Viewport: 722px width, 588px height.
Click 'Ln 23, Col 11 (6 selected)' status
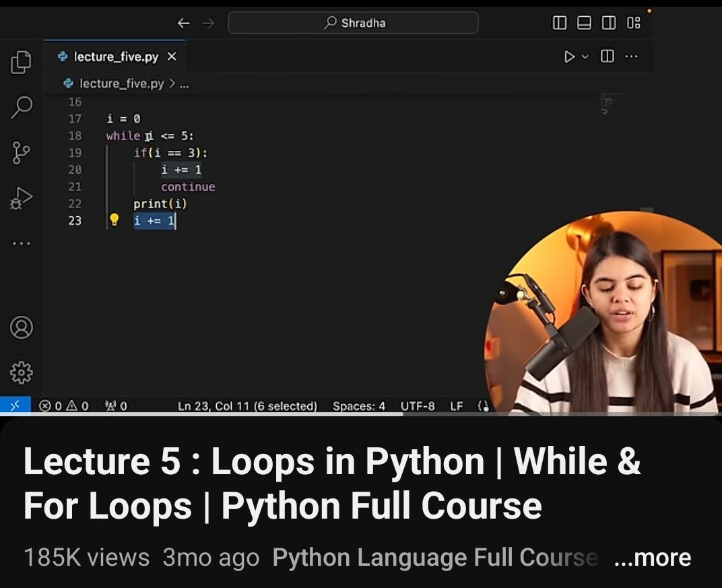coord(247,406)
